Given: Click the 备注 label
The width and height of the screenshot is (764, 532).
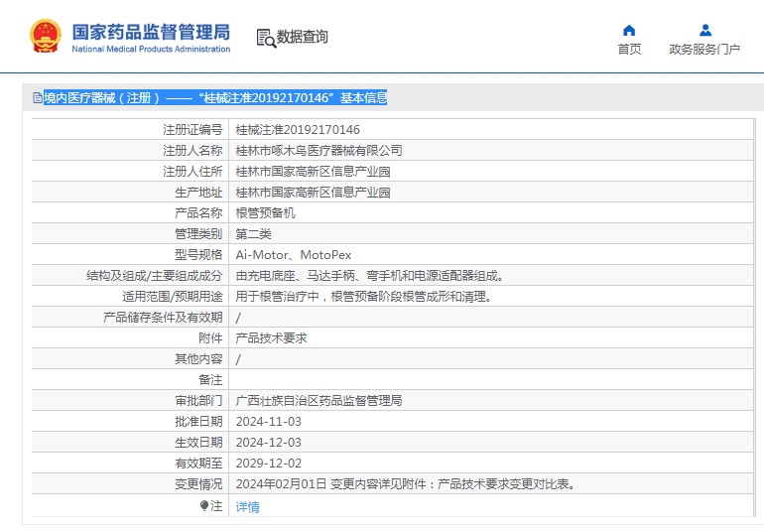Looking at the screenshot, I should point(210,380).
